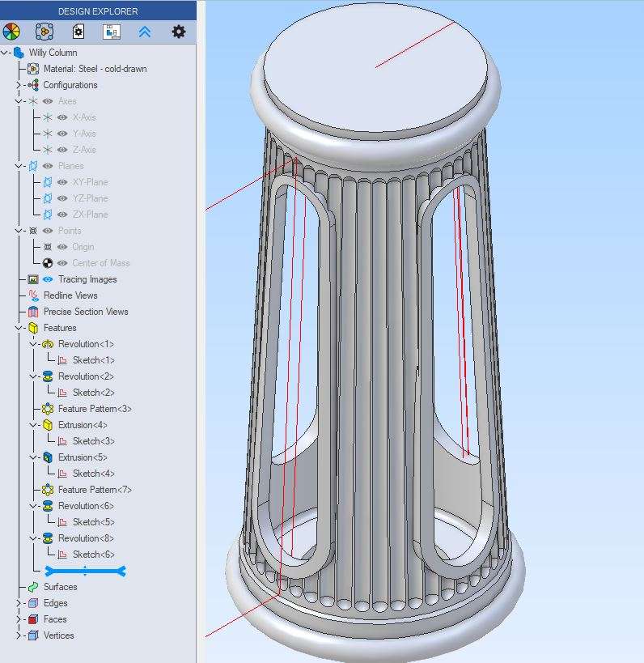Click the Feature Pattern<3> icon
This screenshot has width=644, height=663.
pos(48,409)
